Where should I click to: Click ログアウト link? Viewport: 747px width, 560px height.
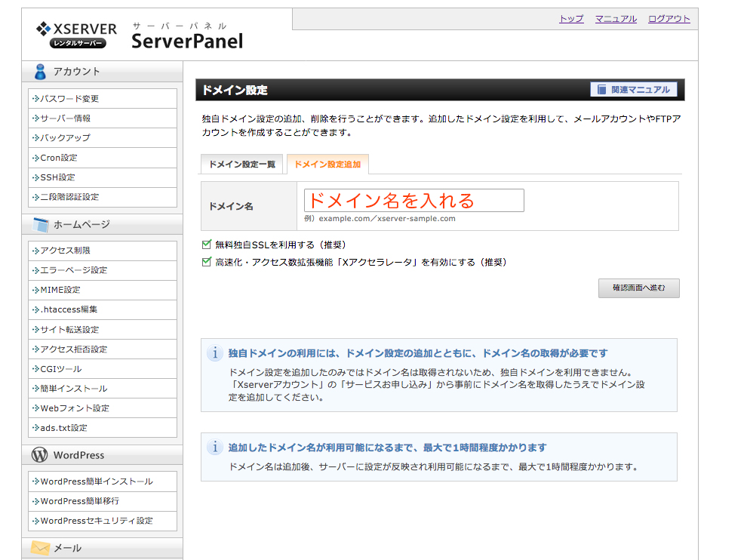point(669,19)
